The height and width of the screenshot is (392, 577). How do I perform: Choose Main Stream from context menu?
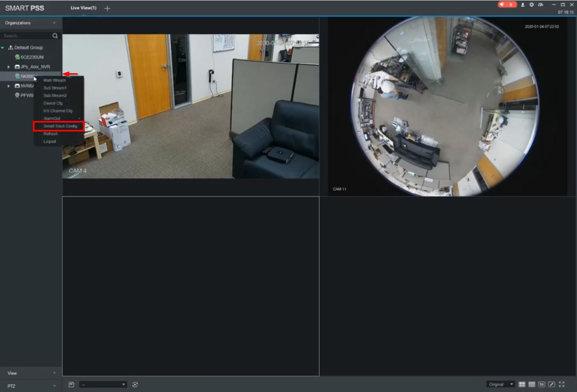point(55,80)
